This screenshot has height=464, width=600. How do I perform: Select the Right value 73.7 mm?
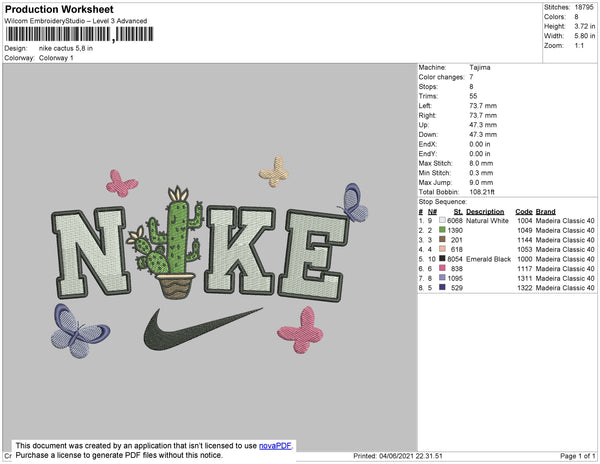(x=483, y=116)
